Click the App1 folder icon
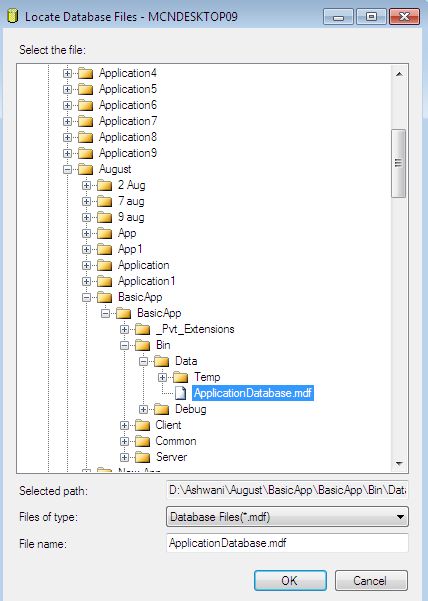This screenshot has height=601, width=428. pos(105,250)
